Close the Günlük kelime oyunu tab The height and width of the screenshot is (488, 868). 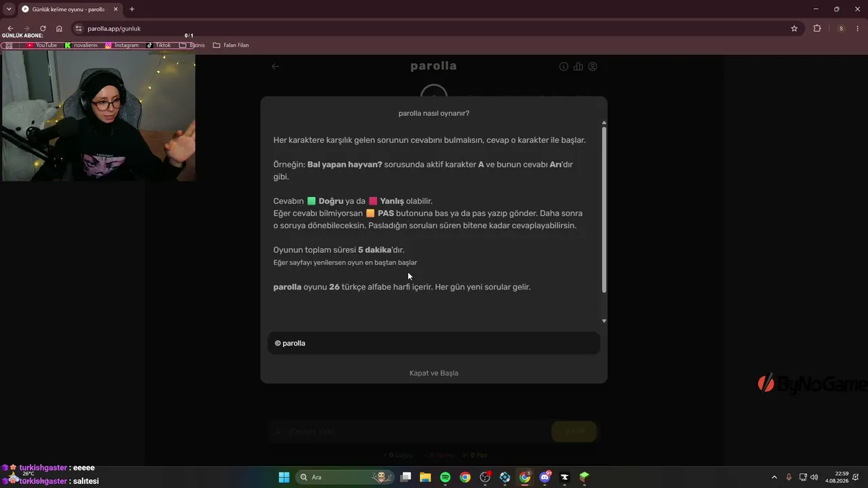pos(115,9)
